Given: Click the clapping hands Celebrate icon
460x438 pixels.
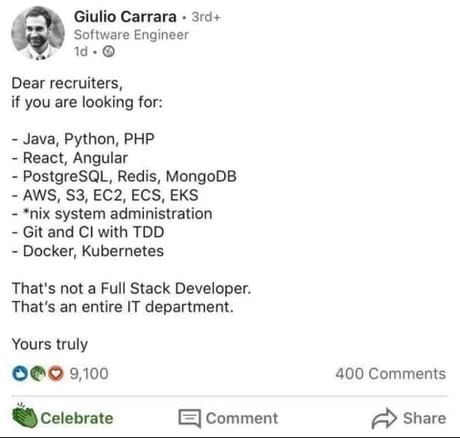Looking at the screenshot, I should click(x=24, y=415).
